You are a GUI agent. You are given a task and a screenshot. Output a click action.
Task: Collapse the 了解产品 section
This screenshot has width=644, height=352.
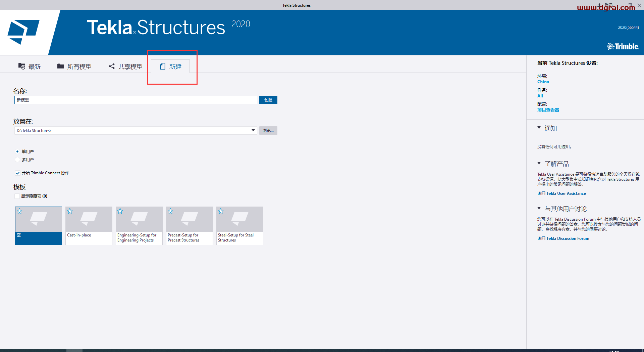click(x=539, y=163)
